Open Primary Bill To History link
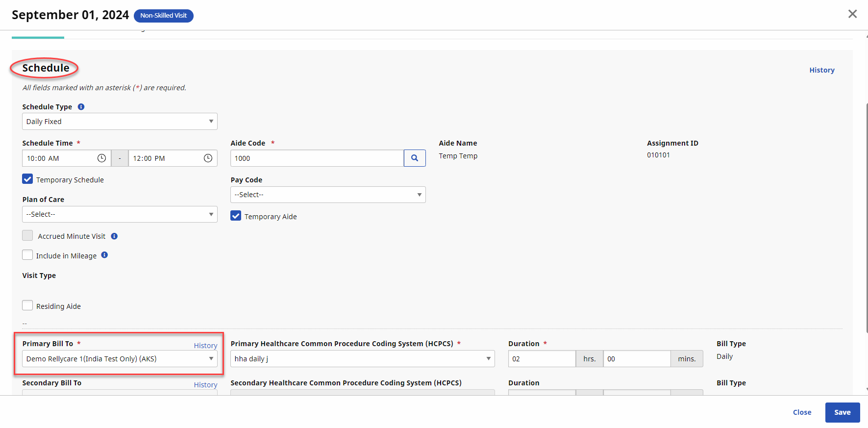This screenshot has height=428, width=868. click(205, 346)
